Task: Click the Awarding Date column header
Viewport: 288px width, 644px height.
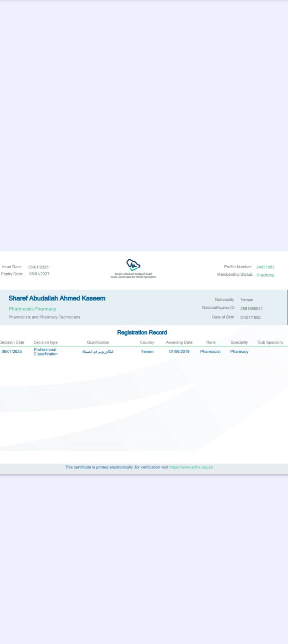Action: (179, 342)
